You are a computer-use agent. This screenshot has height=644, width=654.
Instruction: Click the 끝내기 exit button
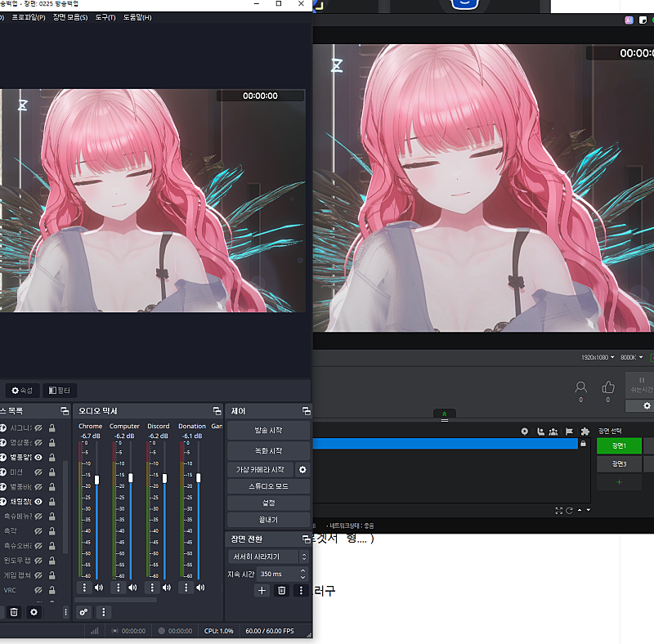click(x=269, y=520)
